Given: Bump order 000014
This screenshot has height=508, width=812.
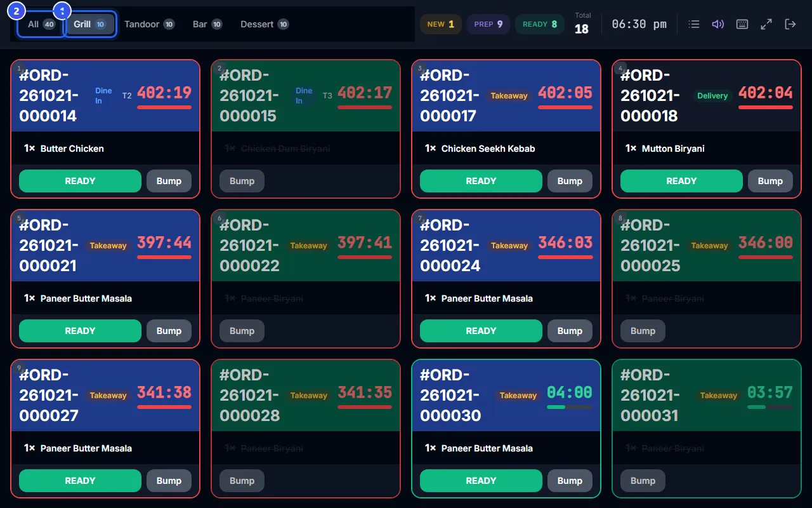Looking at the screenshot, I should coord(169,181).
